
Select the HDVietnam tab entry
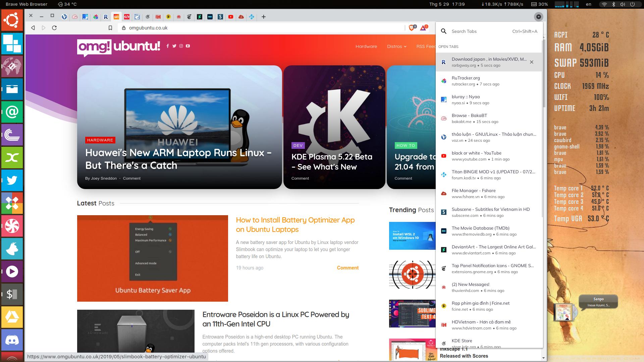pyautogui.click(x=489, y=325)
